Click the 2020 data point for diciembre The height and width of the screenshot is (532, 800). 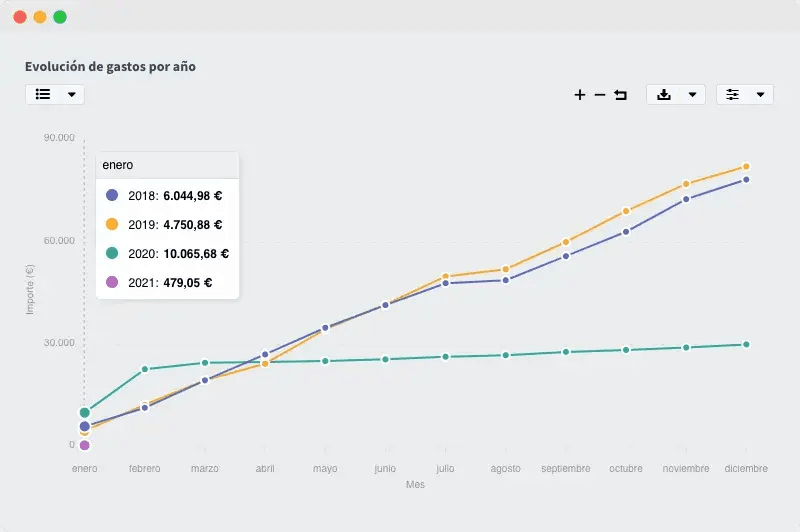(x=746, y=344)
